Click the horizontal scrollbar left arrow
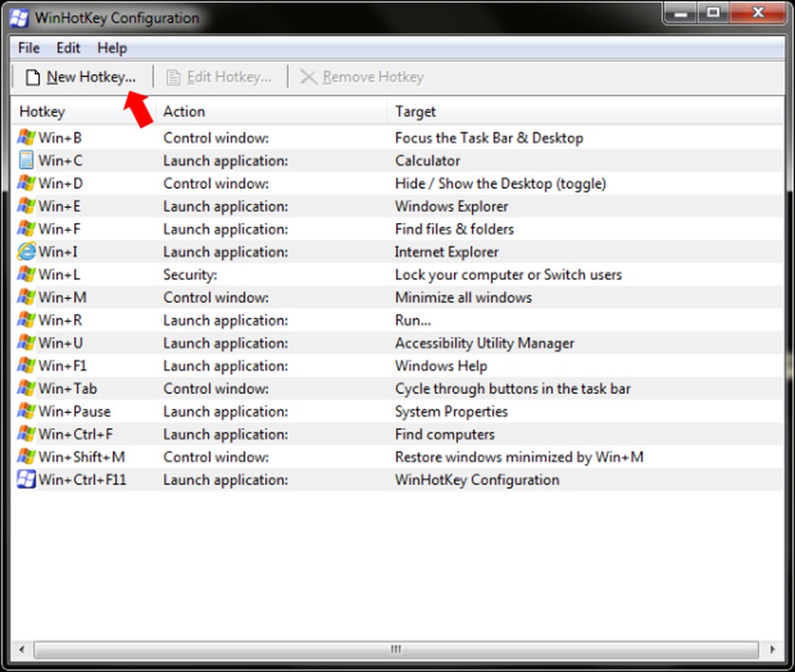Image resolution: width=795 pixels, height=672 pixels. tap(21, 649)
